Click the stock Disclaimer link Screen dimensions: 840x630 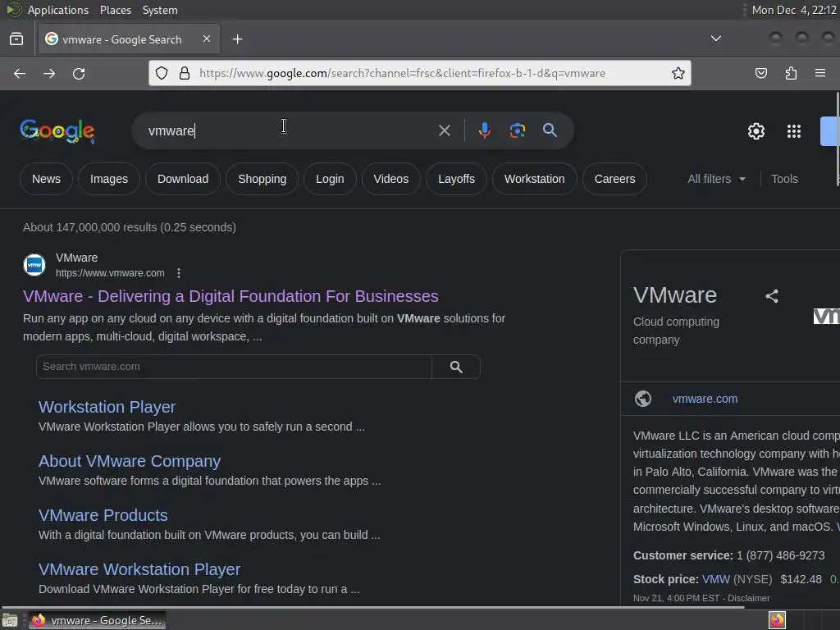(x=748, y=598)
